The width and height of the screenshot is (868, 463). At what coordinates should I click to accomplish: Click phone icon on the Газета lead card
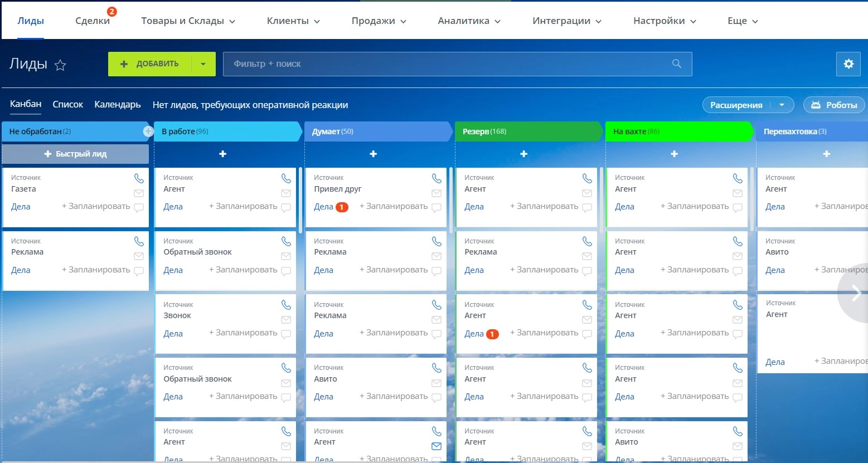pos(139,178)
